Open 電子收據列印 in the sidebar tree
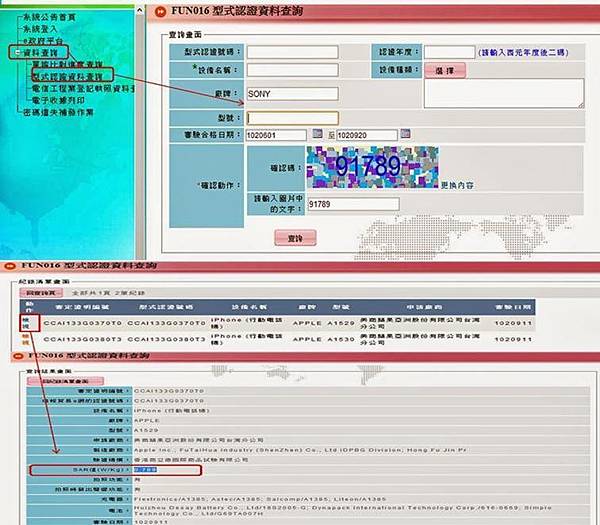The width and height of the screenshot is (600, 525). [x=58, y=100]
